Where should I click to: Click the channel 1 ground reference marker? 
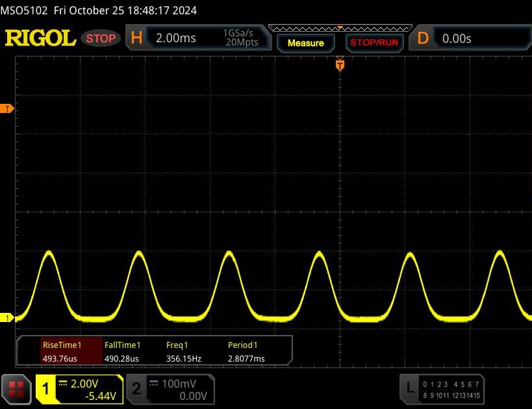pos(8,317)
